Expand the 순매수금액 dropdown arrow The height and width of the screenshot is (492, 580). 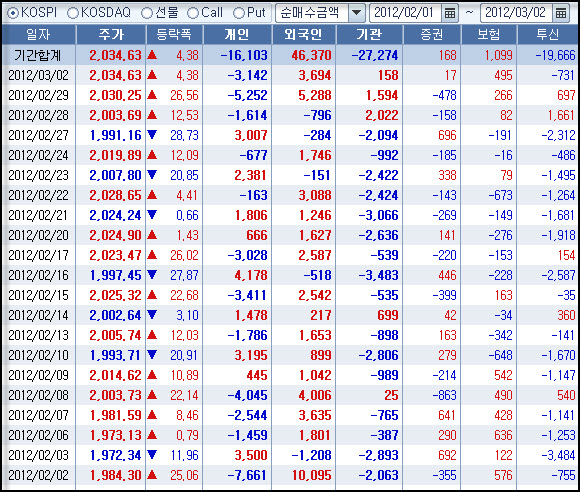[357, 13]
